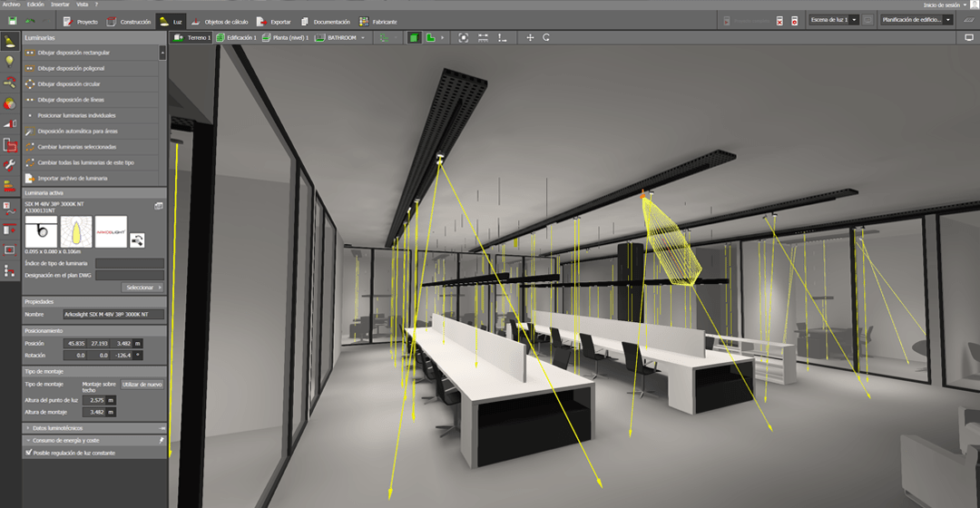Open the 'Escena de luz 1' dropdown
The width and height of the screenshot is (980, 508).
tap(832, 19)
